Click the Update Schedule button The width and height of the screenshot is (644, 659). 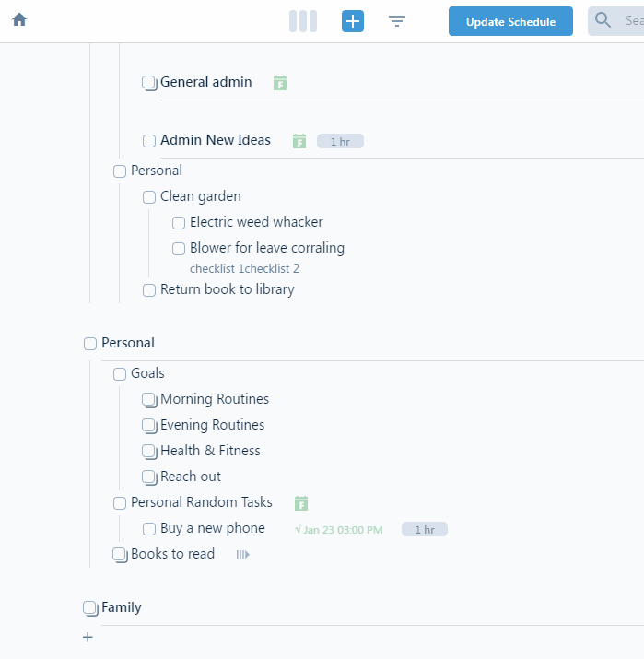[x=510, y=21]
